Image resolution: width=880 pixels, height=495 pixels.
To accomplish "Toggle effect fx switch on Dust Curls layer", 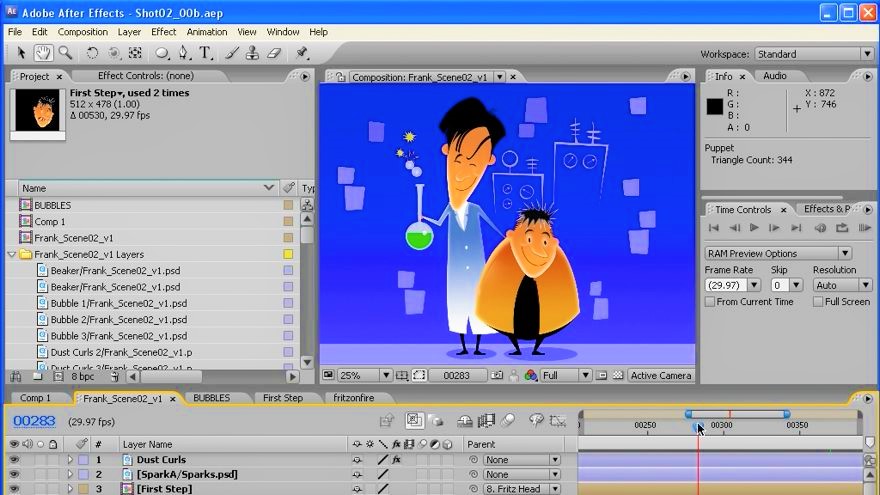I will click(x=396, y=460).
